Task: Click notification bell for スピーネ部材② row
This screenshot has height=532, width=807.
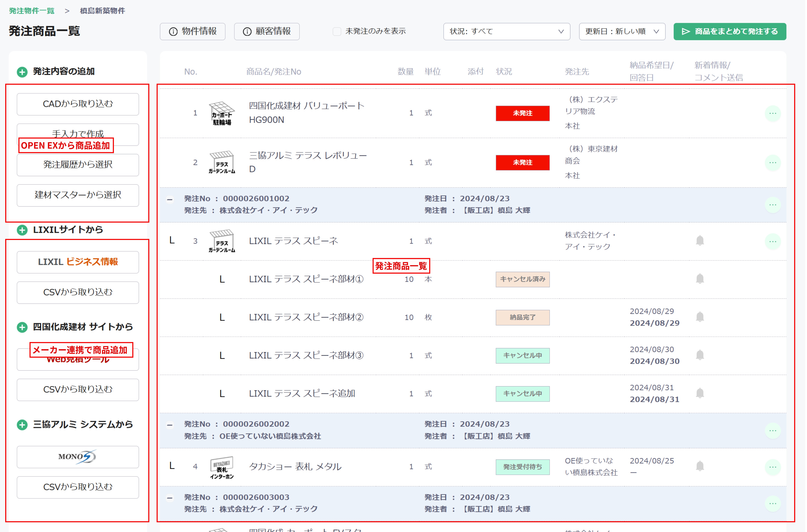Action: [x=700, y=317]
